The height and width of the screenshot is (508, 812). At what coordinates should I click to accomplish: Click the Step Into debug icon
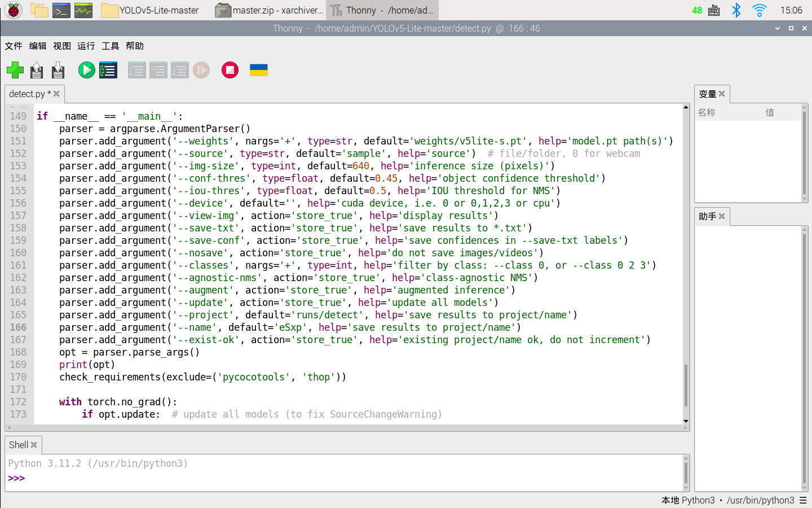[158, 70]
